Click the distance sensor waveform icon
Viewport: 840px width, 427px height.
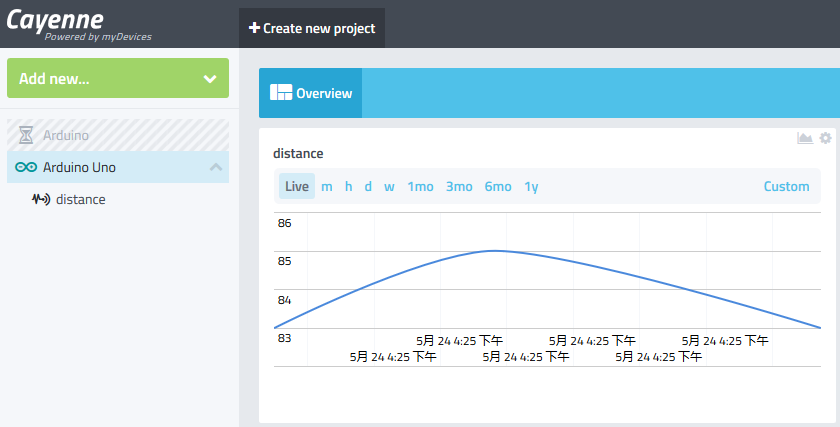(41, 199)
